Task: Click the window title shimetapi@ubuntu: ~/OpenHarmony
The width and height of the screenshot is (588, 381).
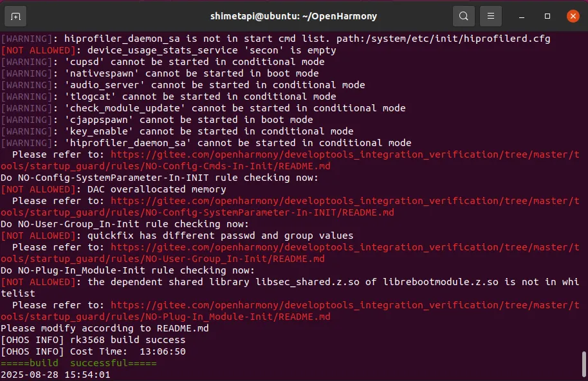Action: (x=293, y=16)
